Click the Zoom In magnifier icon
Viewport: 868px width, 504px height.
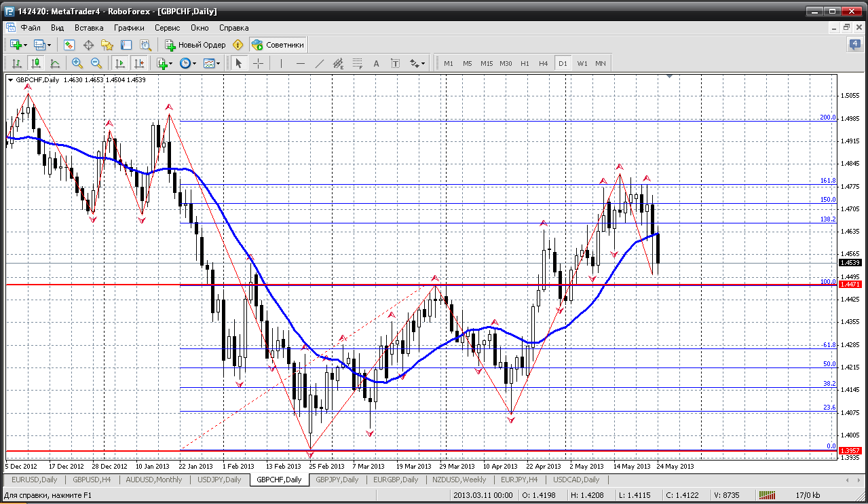(77, 63)
